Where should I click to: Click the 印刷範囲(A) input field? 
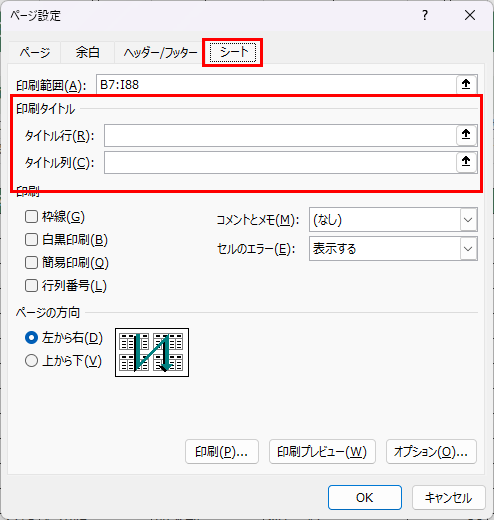point(276,84)
